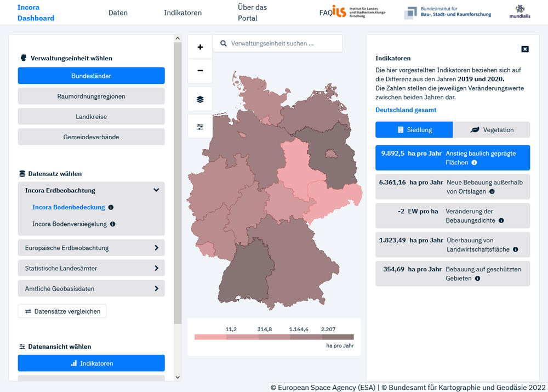Image resolution: width=548 pixels, height=392 pixels.
Task: Expand Europäische Erdbeobachtung datasets
Action: (x=156, y=248)
